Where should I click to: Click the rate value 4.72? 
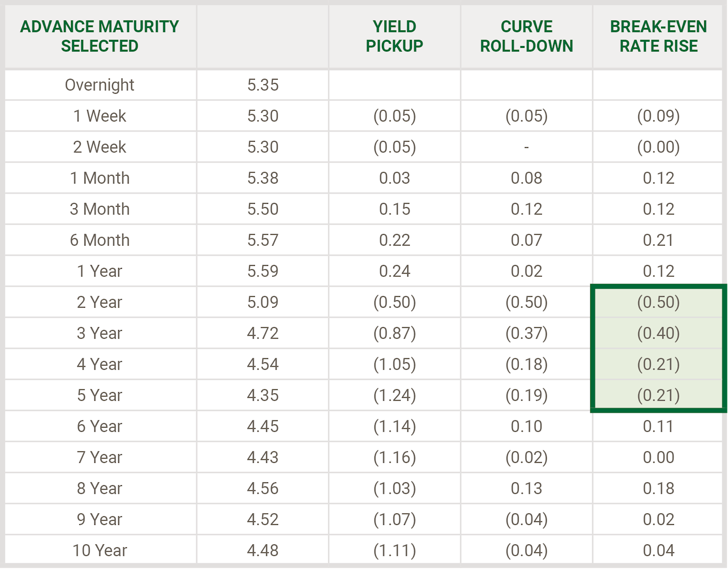[263, 333]
